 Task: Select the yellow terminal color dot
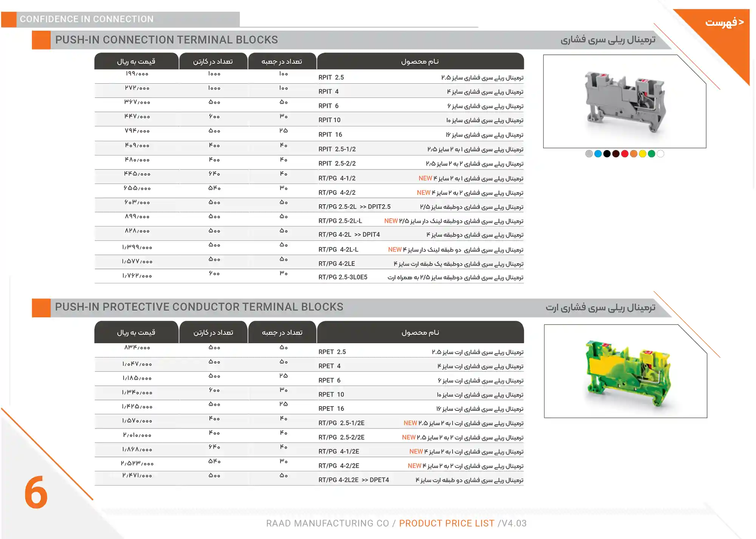coord(643,154)
